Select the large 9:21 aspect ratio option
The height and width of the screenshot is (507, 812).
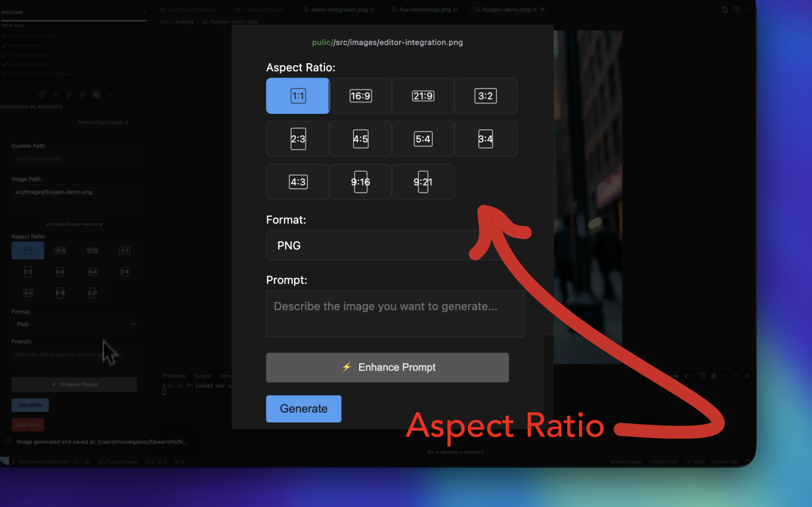(x=423, y=182)
